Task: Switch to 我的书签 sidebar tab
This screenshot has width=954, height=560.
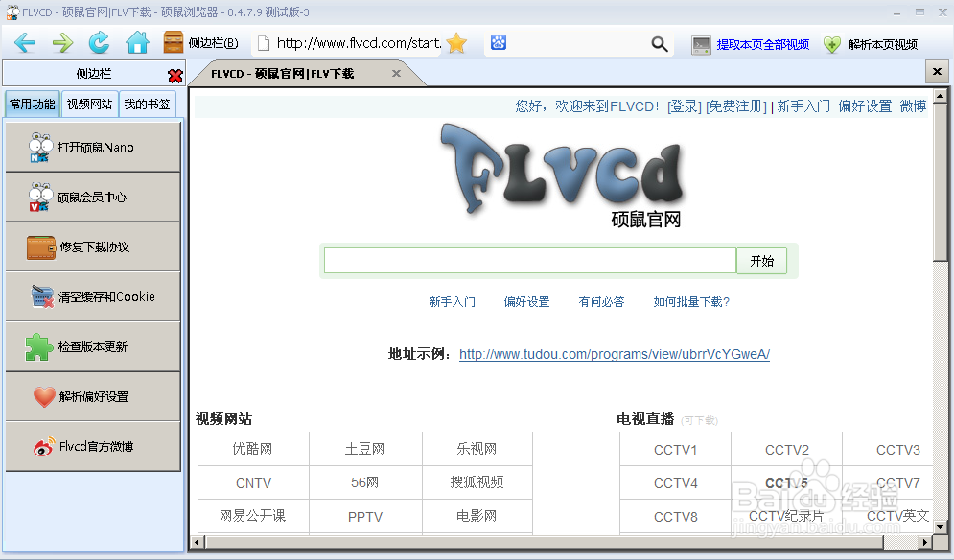Action: coord(148,105)
